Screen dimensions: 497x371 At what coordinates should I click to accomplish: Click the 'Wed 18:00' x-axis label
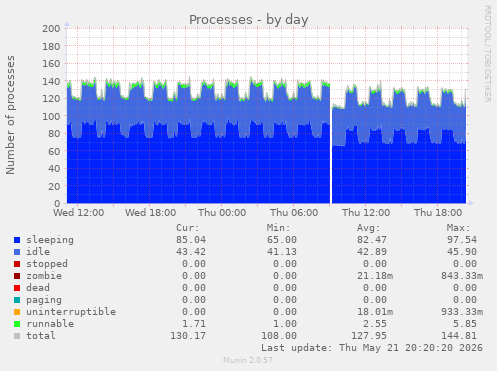click(151, 213)
